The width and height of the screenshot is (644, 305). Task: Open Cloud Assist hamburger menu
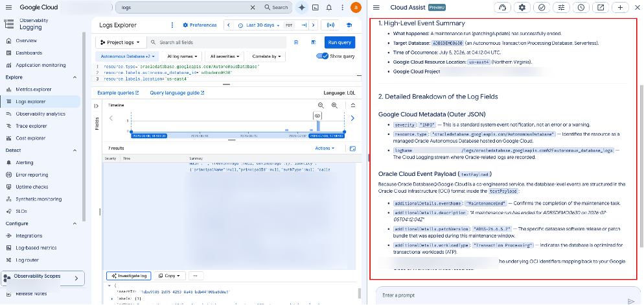(376, 7)
